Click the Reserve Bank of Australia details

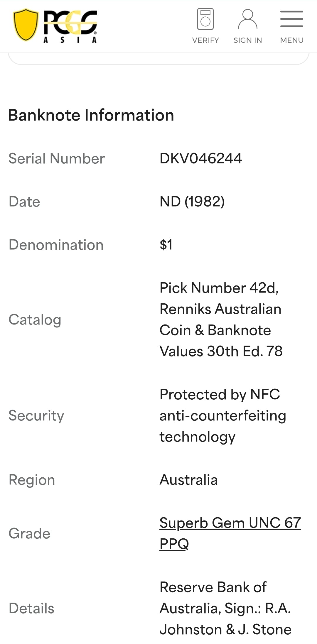click(x=225, y=608)
